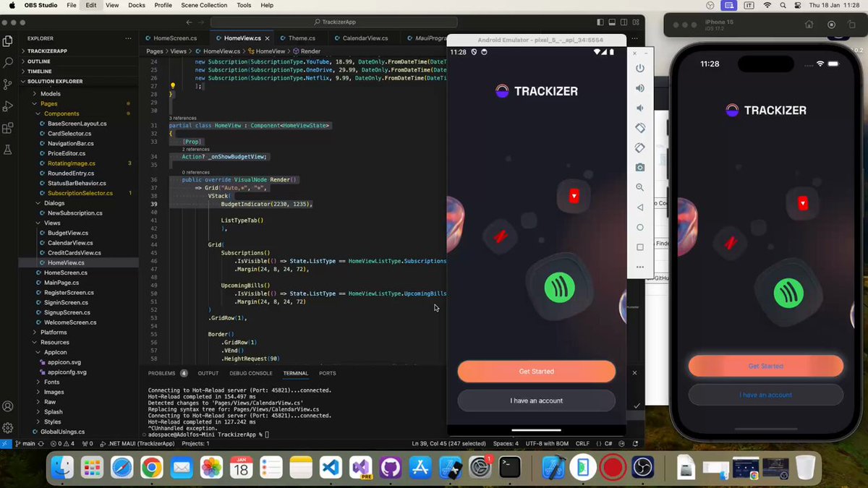Tap I have an account on iPhone simulator

click(x=766, y=395)
